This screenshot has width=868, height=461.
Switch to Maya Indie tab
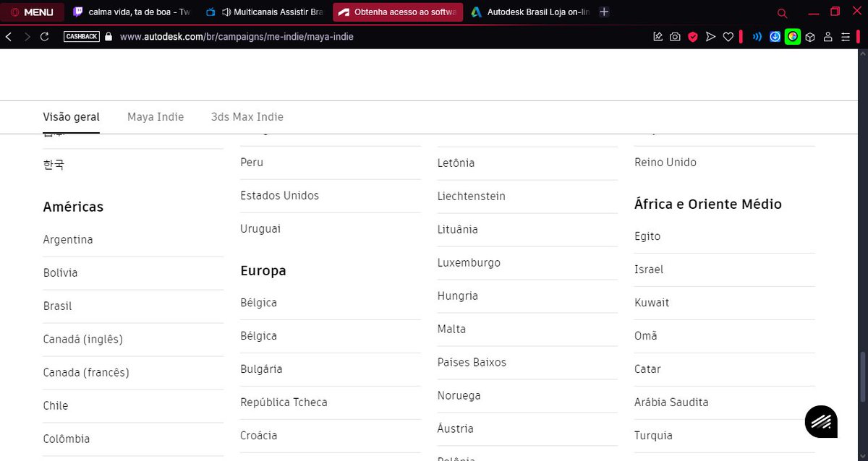pyautogui.click(x=156, y=117)
